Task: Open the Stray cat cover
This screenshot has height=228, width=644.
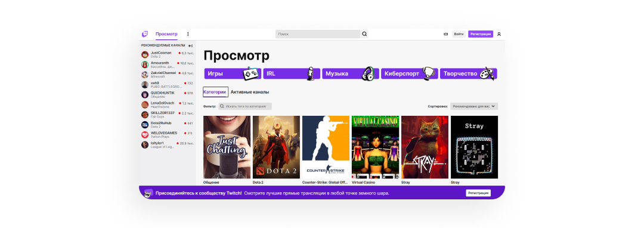Action: point(425,147)
